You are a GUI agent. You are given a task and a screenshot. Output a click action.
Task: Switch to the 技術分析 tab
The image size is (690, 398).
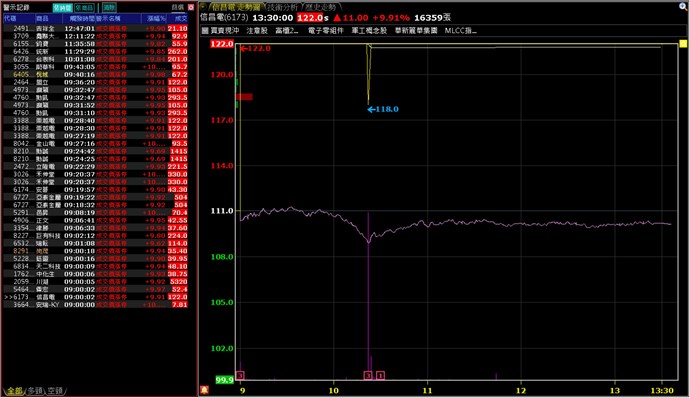pos(283,7)
